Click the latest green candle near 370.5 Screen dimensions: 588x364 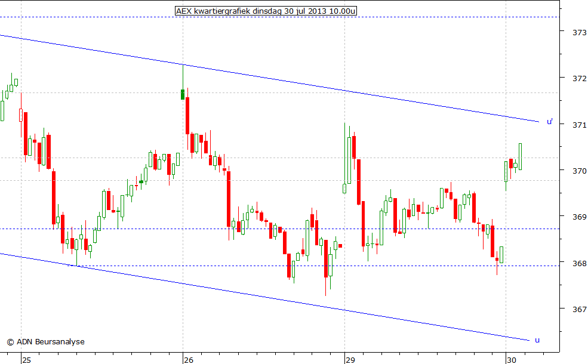click(x=520, y=156)
